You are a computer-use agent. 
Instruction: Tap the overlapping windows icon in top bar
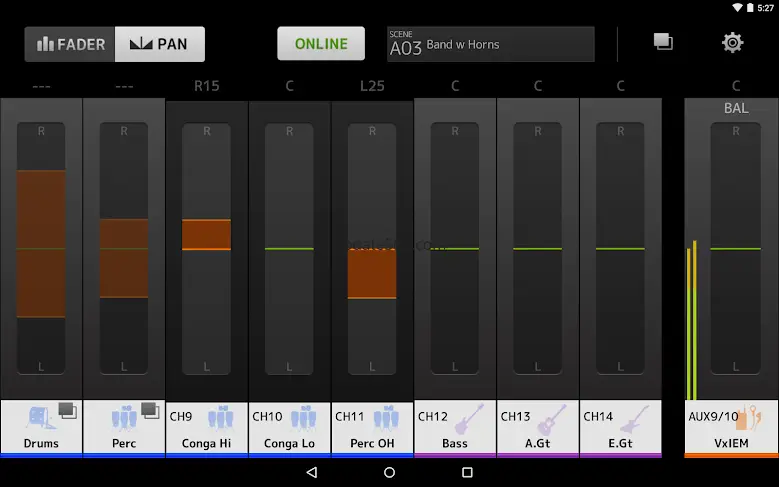663,42
